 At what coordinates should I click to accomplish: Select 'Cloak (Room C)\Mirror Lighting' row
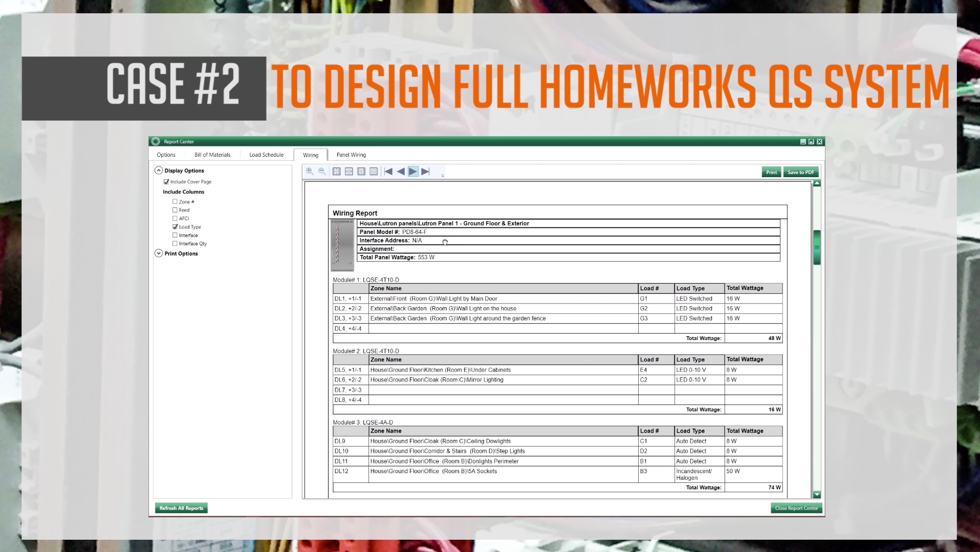(557, 380)
